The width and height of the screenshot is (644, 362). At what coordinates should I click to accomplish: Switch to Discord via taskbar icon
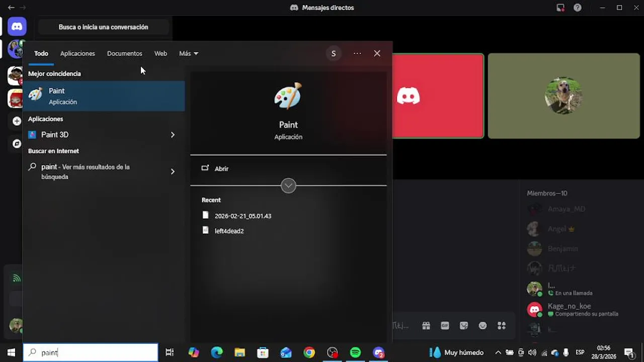378,352
